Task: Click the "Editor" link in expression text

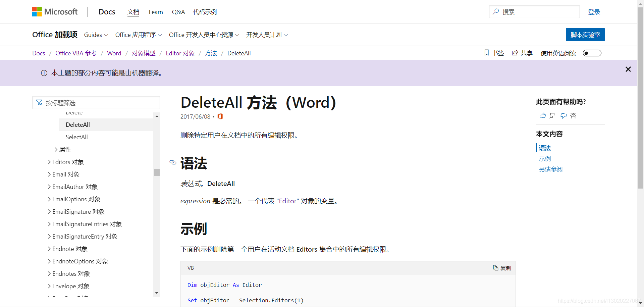Action: coord(288,201)
